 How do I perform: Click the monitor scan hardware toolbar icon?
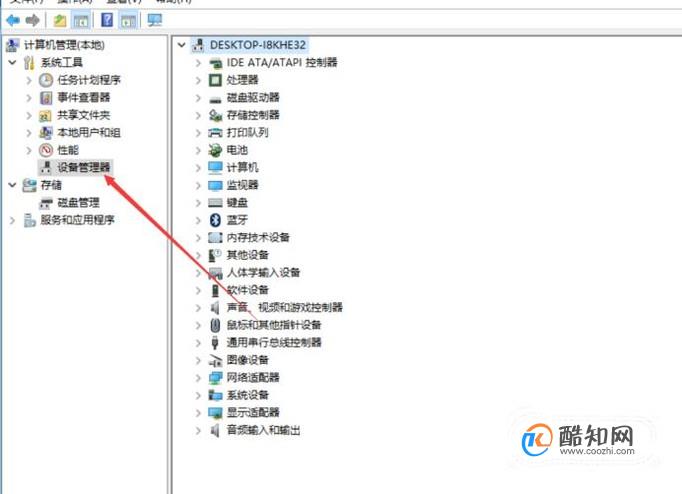(x=154, y=20)
